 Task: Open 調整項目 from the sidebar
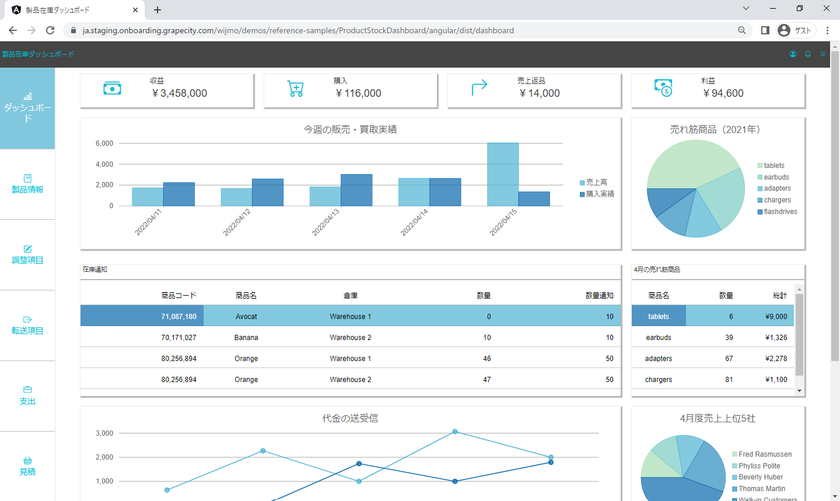pyautogui.click(x=27, y=255)
